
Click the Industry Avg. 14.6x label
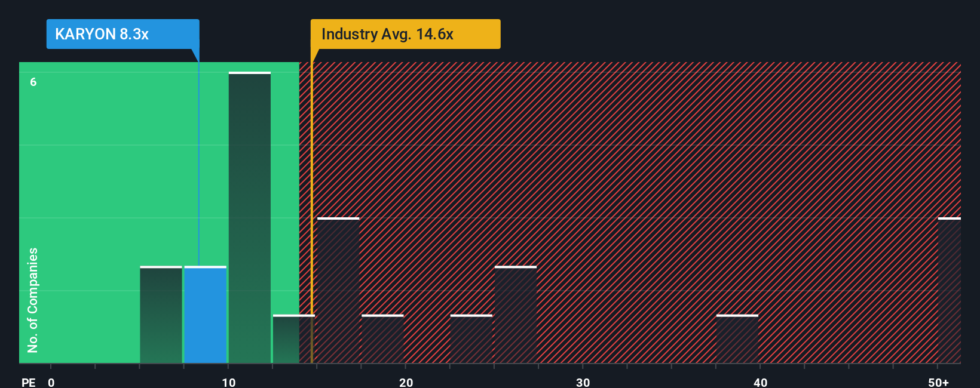point(405,34)
